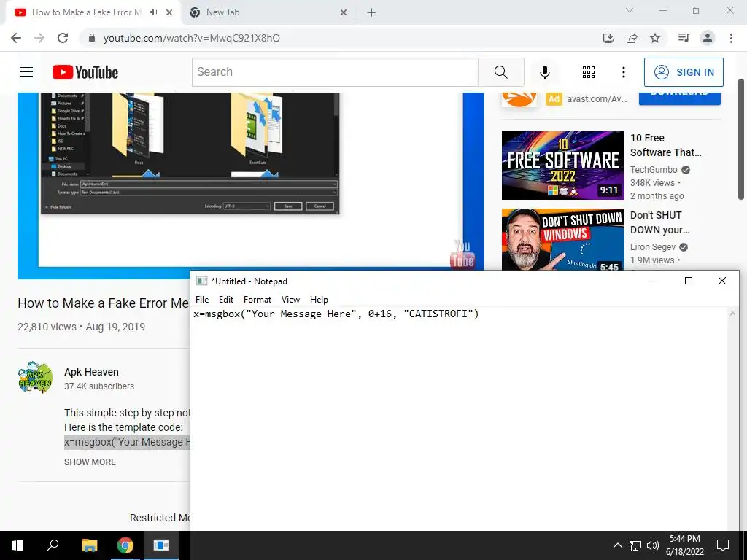Click the 10 Free Software That... title

pos(665,145)
